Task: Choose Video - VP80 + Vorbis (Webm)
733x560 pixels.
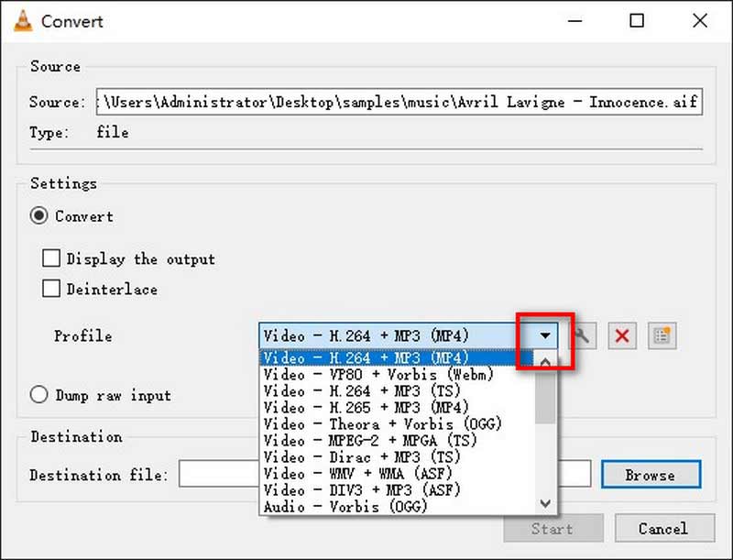Action: 397,374
